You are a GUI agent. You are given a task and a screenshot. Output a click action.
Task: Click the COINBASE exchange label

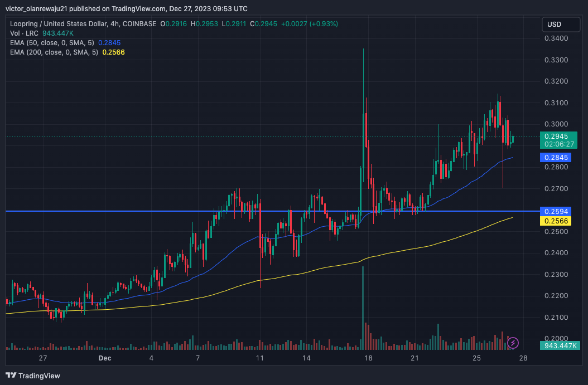coord(139,24)
